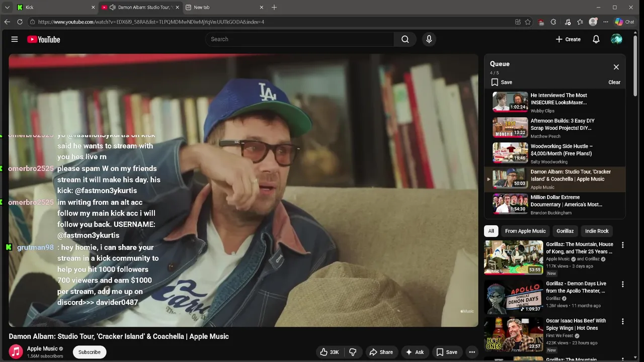Go back with browser back arrow
The image size is (644, 362).
tap(7, 22)
